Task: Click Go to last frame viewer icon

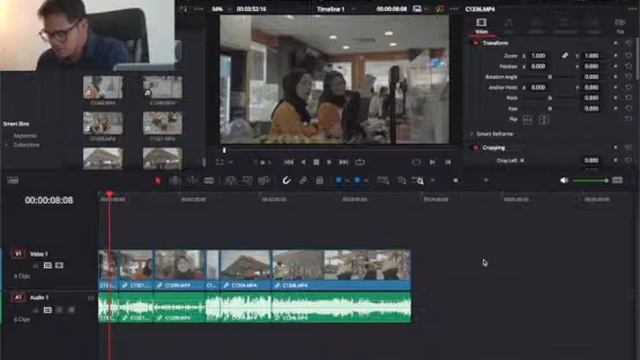Action: pyautogui.click(x=448, y=162)
